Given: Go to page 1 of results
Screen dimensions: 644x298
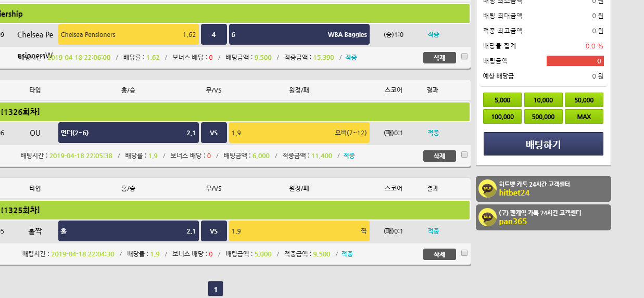Looking at the screenshot, I should tap(216, 289).
